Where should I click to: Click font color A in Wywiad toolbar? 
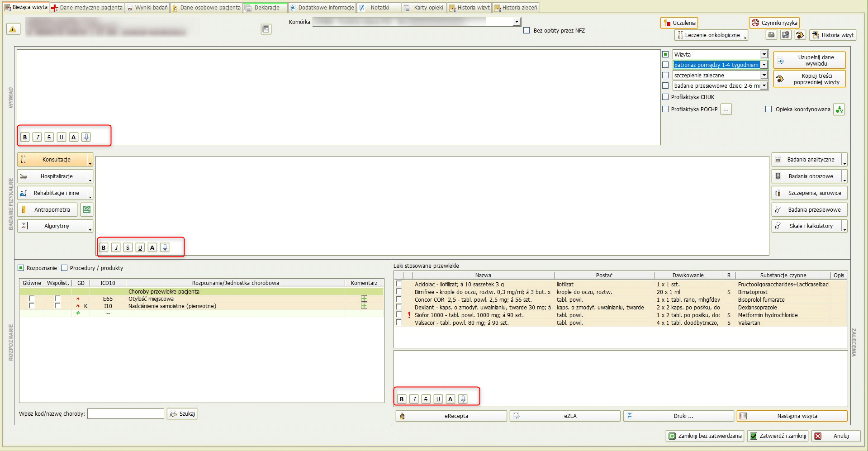(x=74, y=137)
